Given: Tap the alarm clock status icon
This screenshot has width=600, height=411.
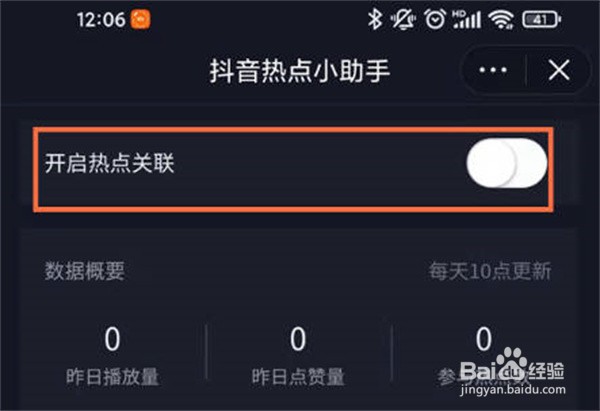Looking at the screenshot, I should [435, 19].
